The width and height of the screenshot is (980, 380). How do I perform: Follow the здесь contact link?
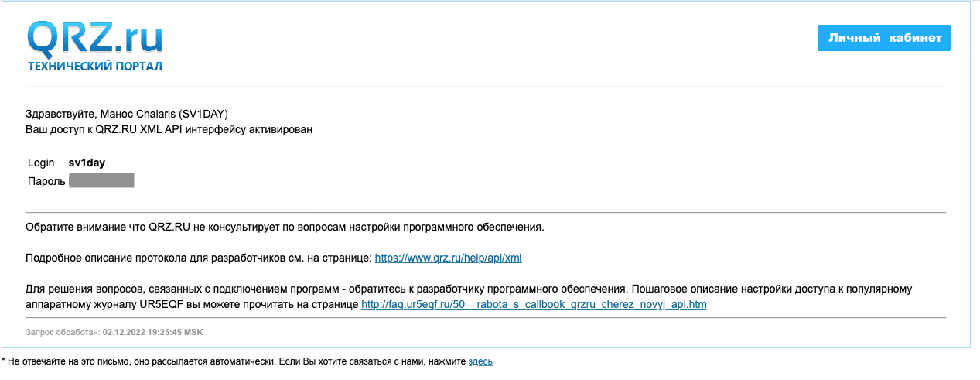pyautogui.click(x=480, y=361)
